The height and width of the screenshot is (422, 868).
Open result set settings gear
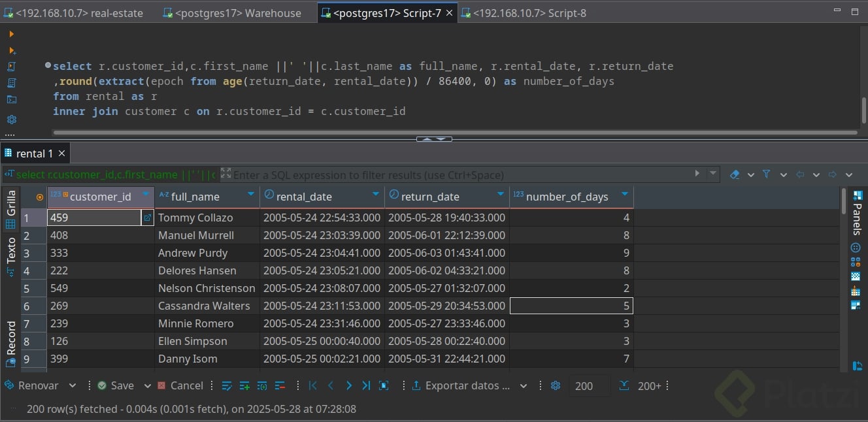(x=556, y=385)
